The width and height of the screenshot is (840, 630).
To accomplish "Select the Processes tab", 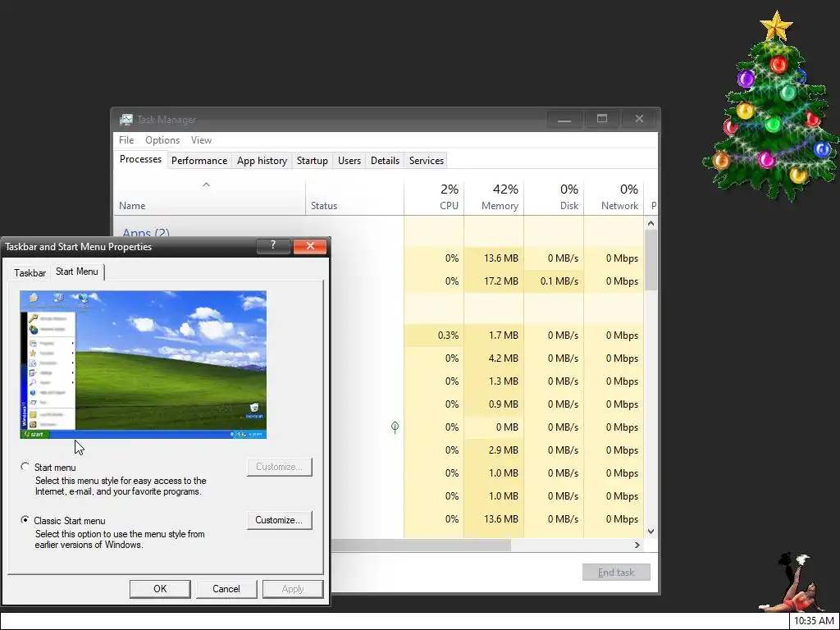I will (140, 160).
